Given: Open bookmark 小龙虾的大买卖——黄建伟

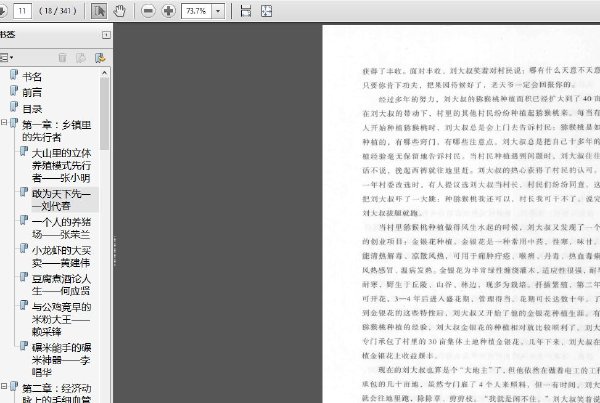Looking at the screenshot, I should tap(62, 256).
